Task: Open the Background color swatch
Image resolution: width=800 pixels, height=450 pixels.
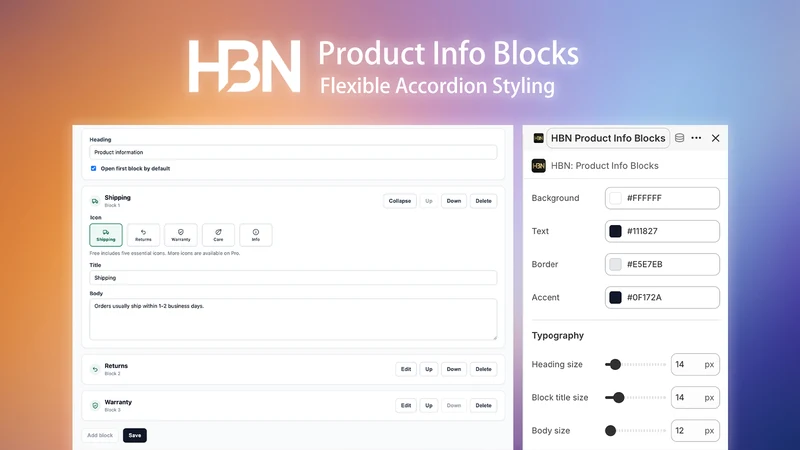Action: click(x=615, y=198)
